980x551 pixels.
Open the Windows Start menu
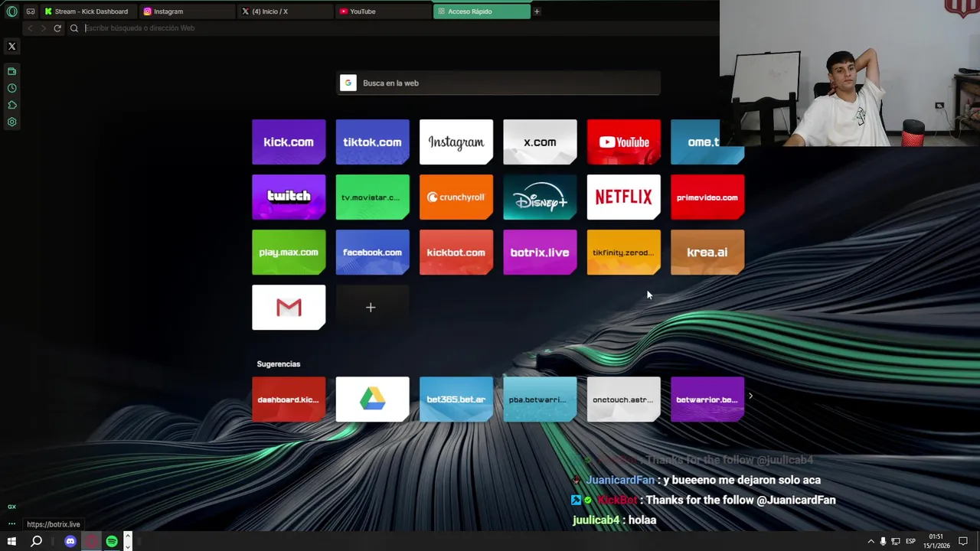tap(11, 541)
